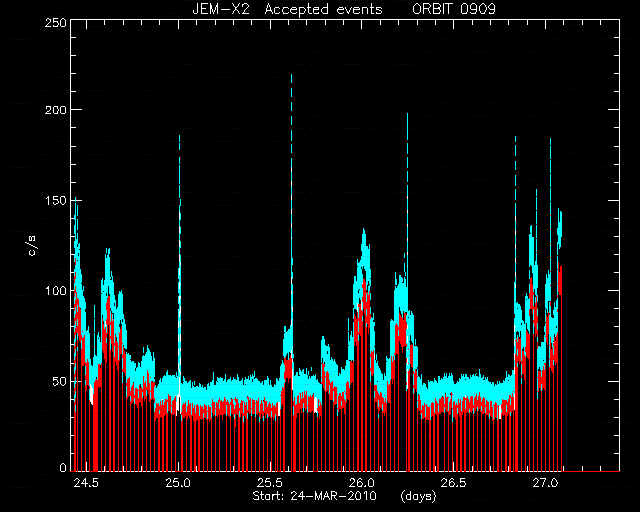Click the '25.5' x-axis label

(270, 483)
